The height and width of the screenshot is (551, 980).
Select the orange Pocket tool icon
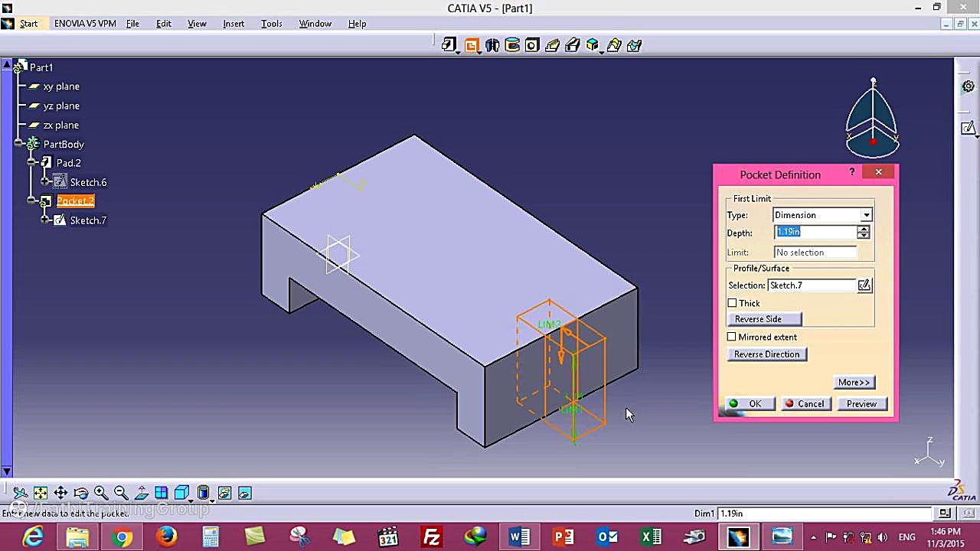472,45
